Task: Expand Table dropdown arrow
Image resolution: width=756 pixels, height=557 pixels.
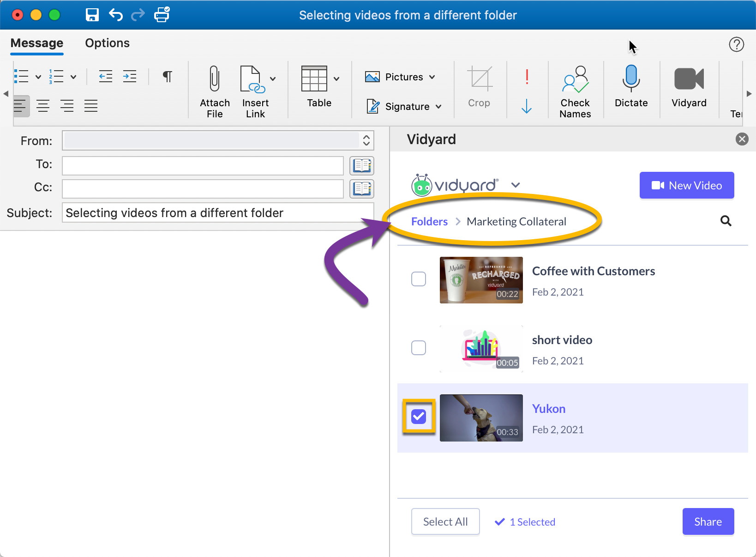Action: (336, 79)
